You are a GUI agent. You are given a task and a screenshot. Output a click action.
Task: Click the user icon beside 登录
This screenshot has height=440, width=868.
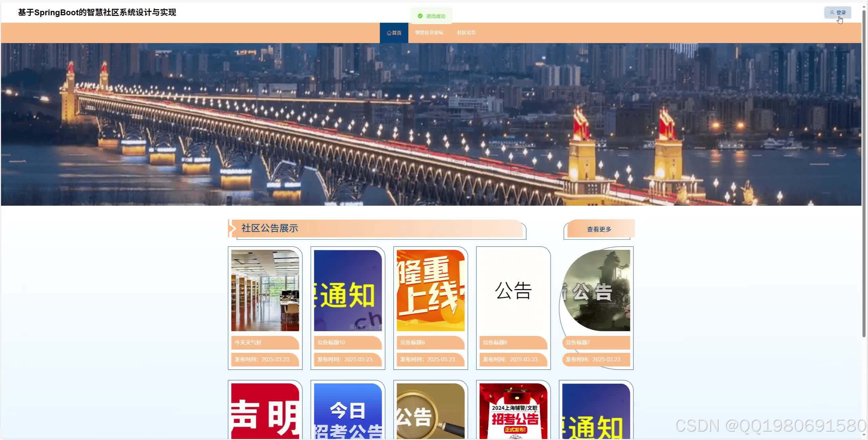(832, 12)
